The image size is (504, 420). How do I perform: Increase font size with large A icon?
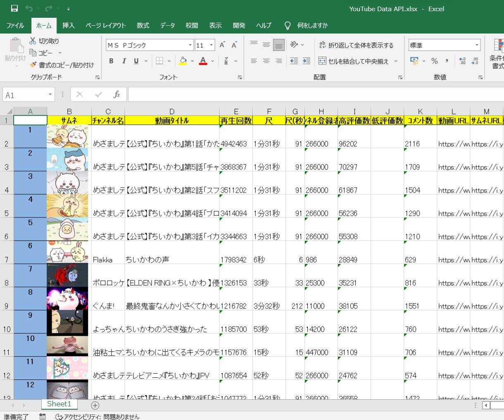pos(222,45)
